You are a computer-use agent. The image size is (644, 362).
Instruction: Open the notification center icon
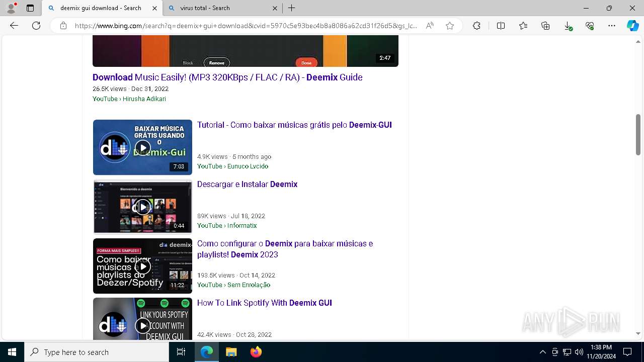pos(627,352)
